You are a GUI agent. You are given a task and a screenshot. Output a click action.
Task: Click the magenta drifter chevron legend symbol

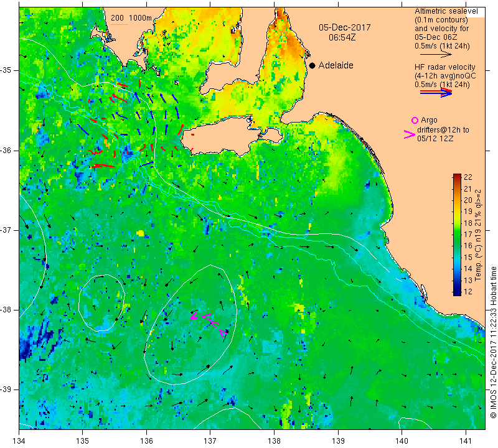pyautogui.click(x=409, y=134)
